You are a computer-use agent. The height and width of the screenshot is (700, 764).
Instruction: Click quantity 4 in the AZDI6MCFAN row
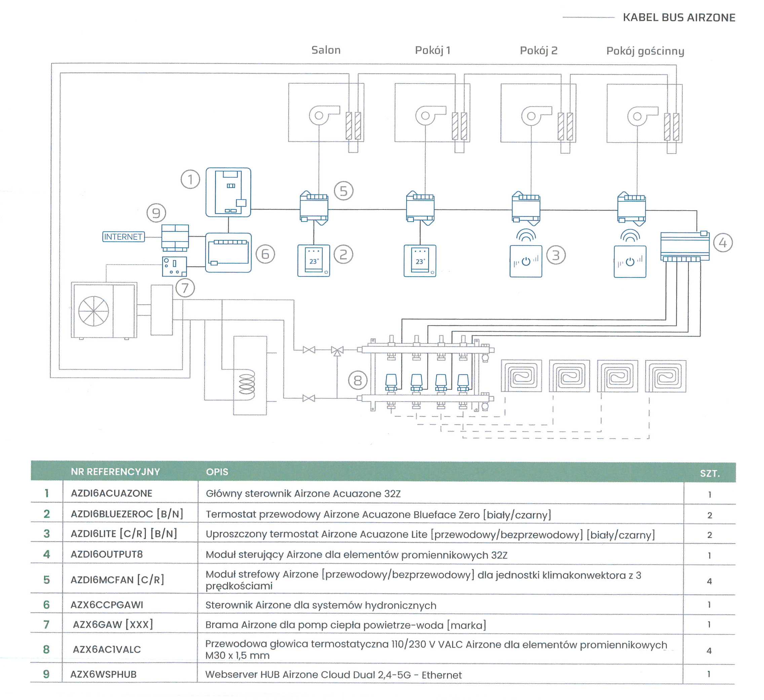point(710,581)
